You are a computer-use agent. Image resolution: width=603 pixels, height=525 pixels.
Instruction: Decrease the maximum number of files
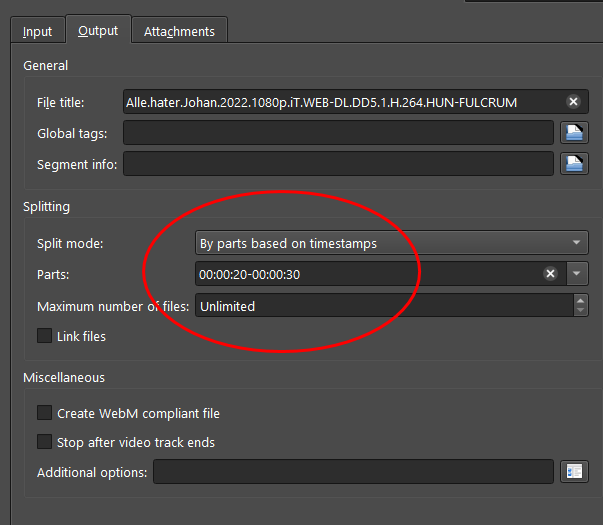(x=581, y=311)
